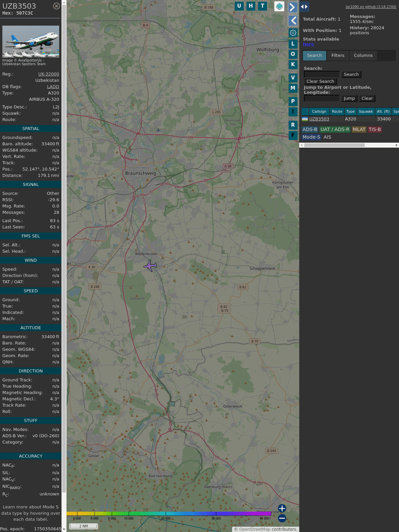The height and width of the screenshot is (532, 399).
Task: Toggle the U map button
Action: tap(239, 6)
